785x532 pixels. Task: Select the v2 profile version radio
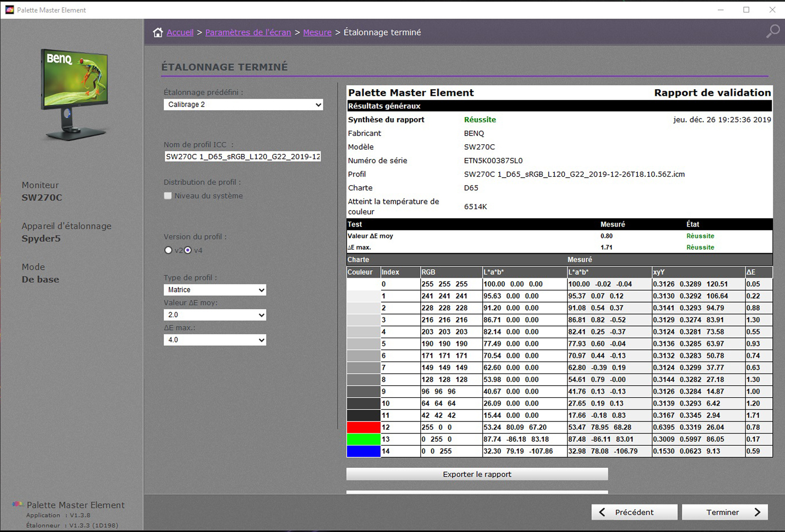pos(168,250)
